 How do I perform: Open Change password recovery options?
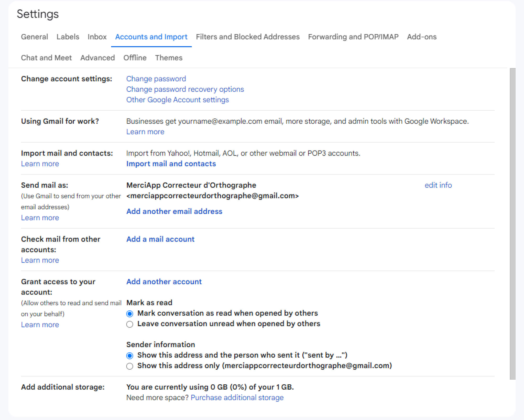coord(185,89)
